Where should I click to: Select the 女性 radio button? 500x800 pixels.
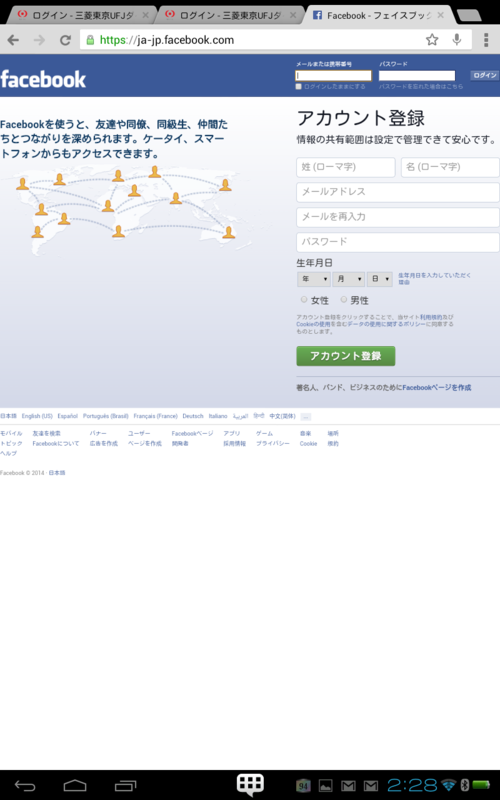304,299
